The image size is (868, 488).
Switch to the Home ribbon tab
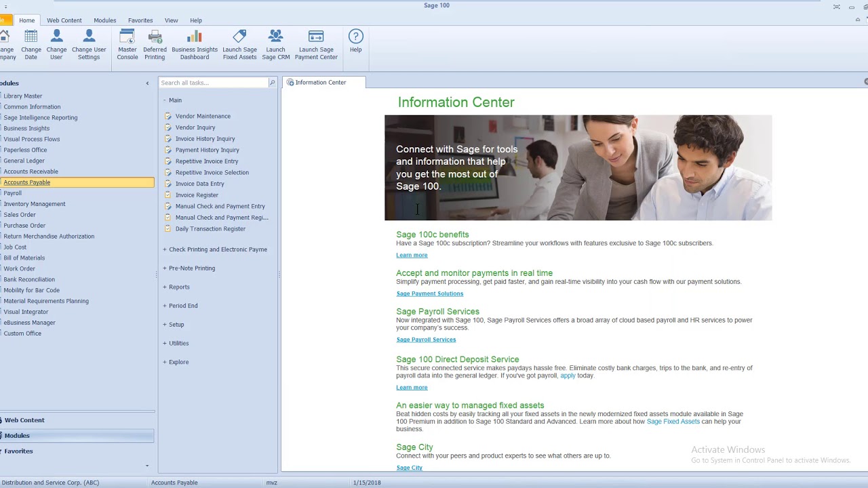coord(27,20)
